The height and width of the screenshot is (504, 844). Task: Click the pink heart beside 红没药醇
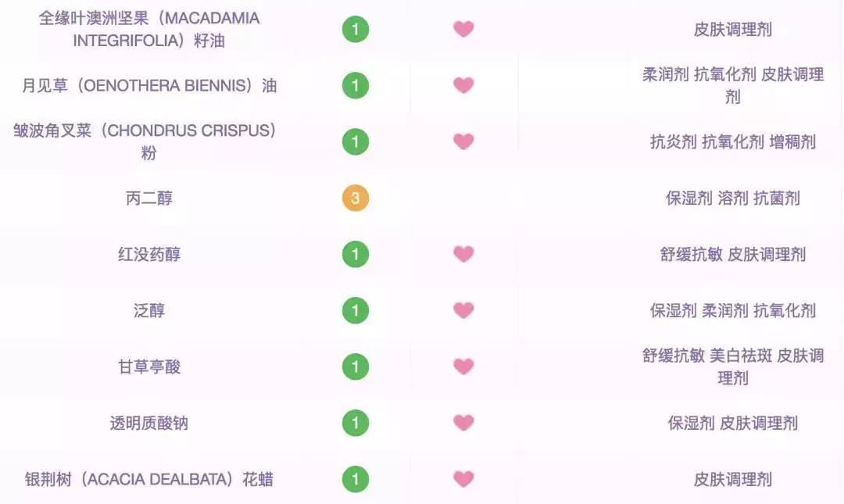pos(463,254)
